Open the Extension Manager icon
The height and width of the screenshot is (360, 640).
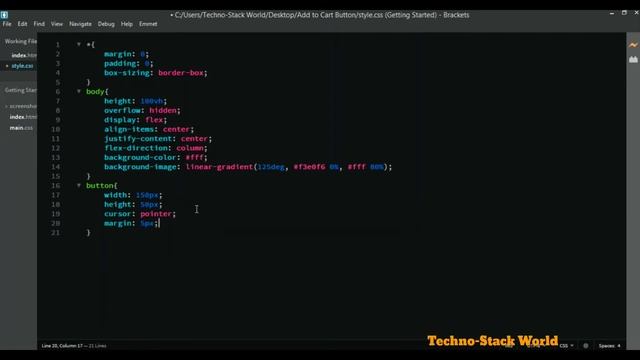633,60
